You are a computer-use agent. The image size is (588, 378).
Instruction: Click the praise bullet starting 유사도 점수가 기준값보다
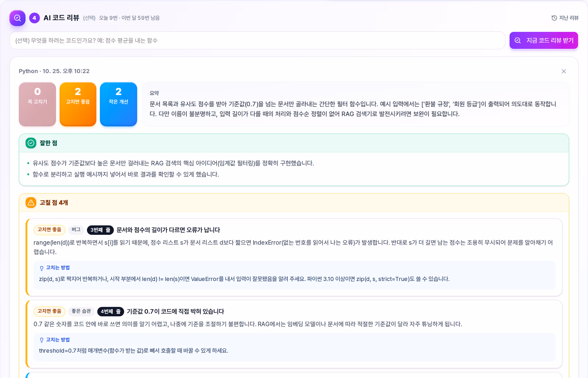[x=173, y=163]
